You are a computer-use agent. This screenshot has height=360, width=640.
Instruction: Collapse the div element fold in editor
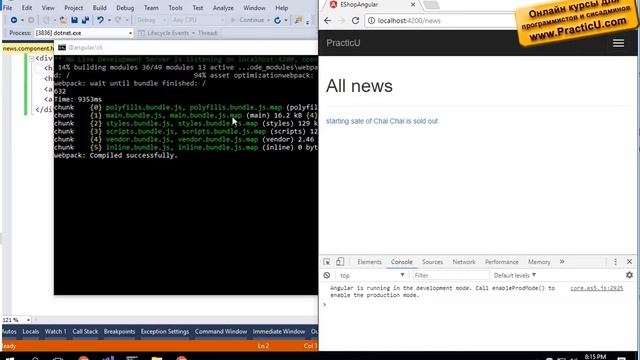31,58
